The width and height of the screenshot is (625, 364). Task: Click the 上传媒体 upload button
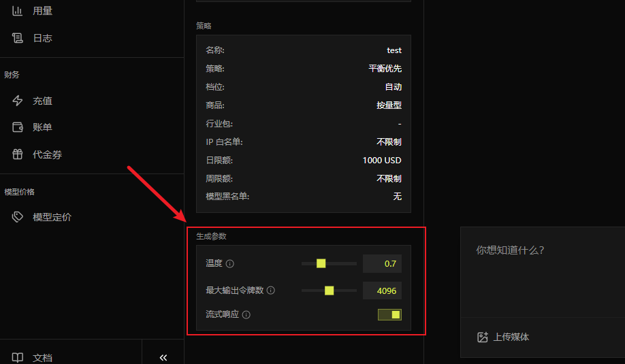point(503,337)
